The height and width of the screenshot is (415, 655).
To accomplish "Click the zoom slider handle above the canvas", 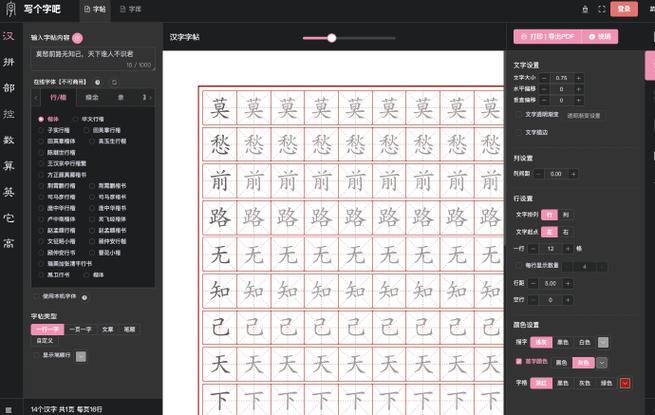I will [x=332, y=38].
